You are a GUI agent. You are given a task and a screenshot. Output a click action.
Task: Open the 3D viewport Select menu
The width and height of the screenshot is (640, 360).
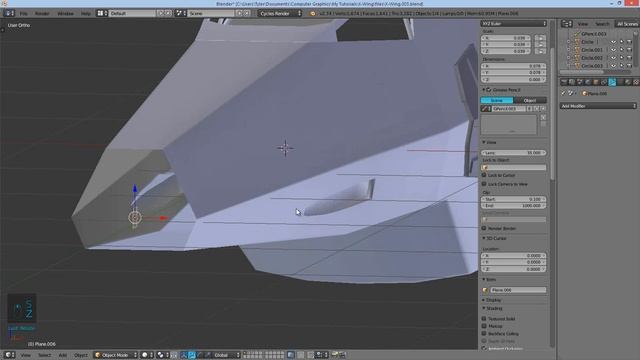(x=44, y=355)
